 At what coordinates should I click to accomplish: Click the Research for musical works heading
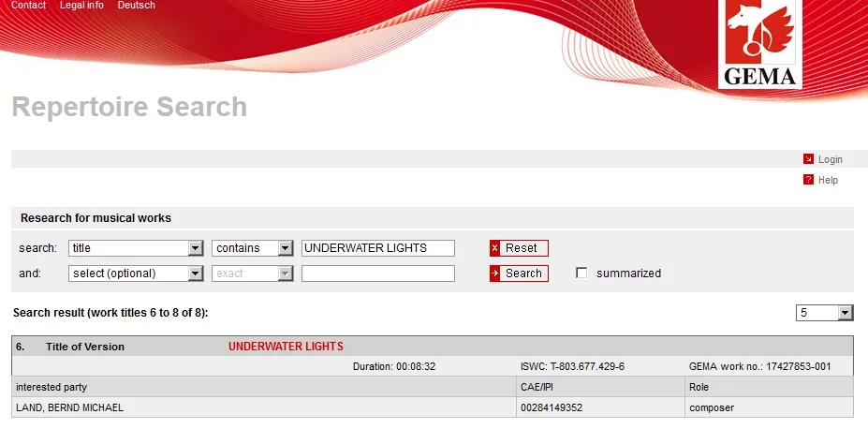click(96, 218)
